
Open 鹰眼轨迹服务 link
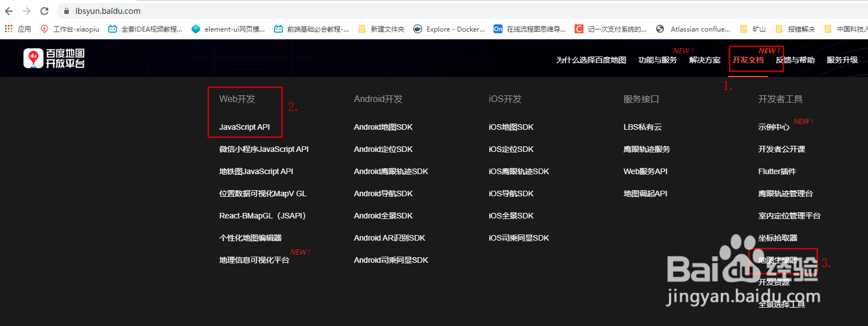(x=647, y=149)
